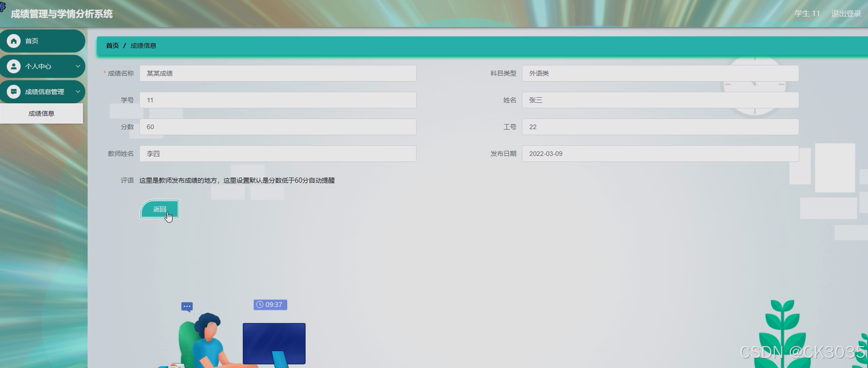Viewport: 868px width, 368px height.
Task: Click the 成绩信息管理 chat-bubble icon
Action: coord(13,92)
